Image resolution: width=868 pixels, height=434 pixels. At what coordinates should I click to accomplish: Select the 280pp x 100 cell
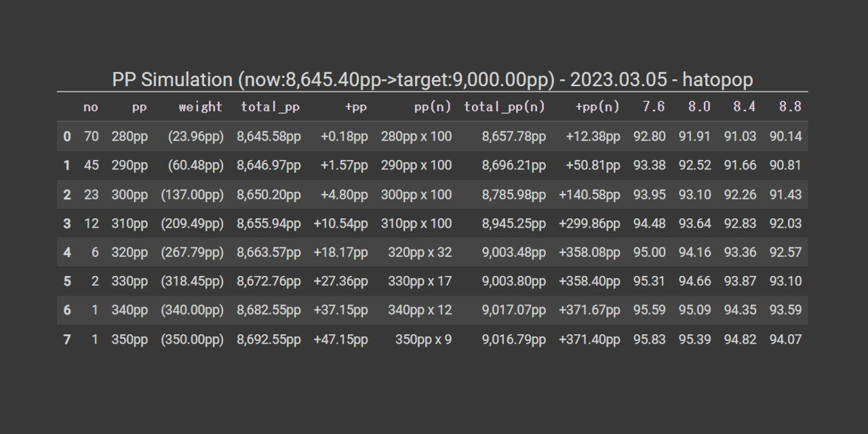[416, 136]
